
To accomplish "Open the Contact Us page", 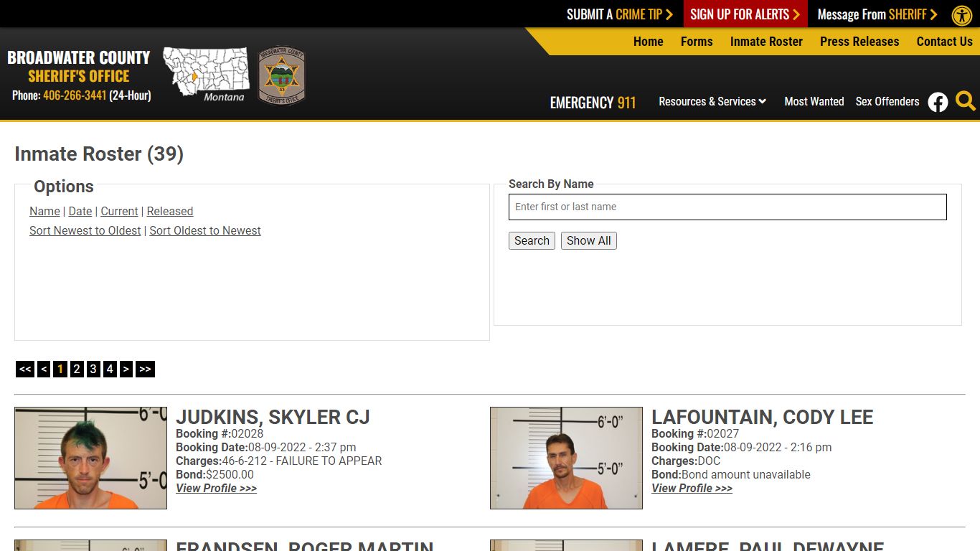I will coord(944,42).
